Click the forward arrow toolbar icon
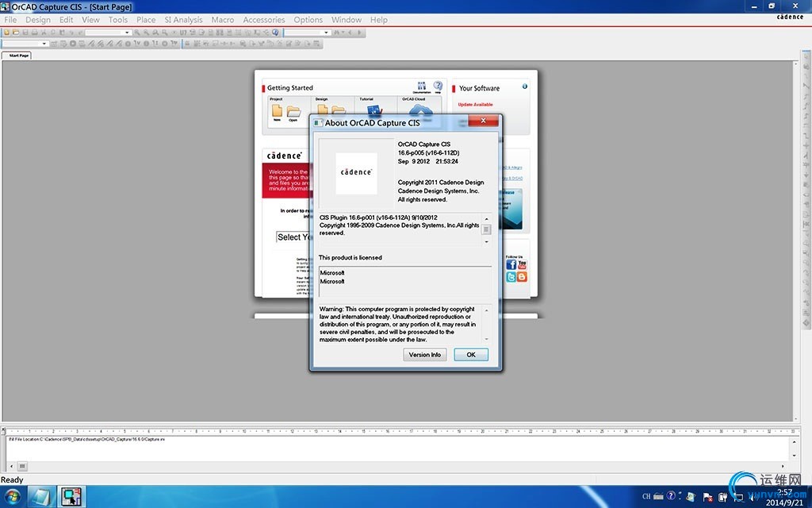 [359, 32]
